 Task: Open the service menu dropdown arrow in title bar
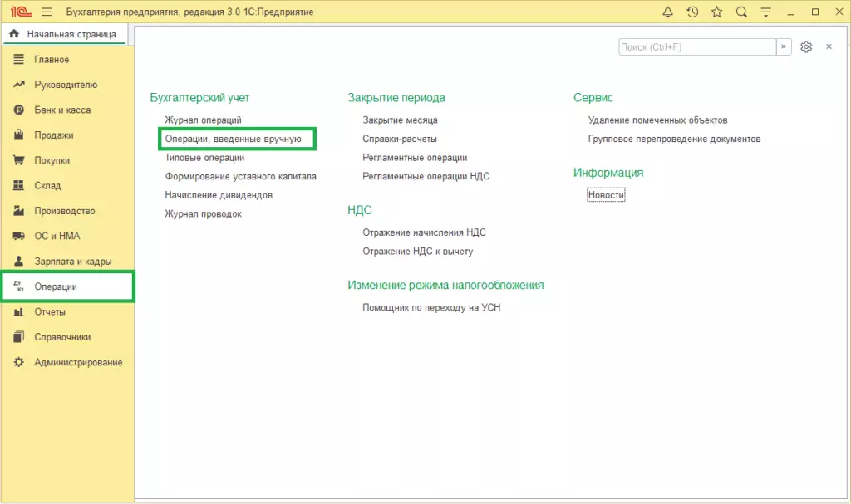tap(765, 12)
